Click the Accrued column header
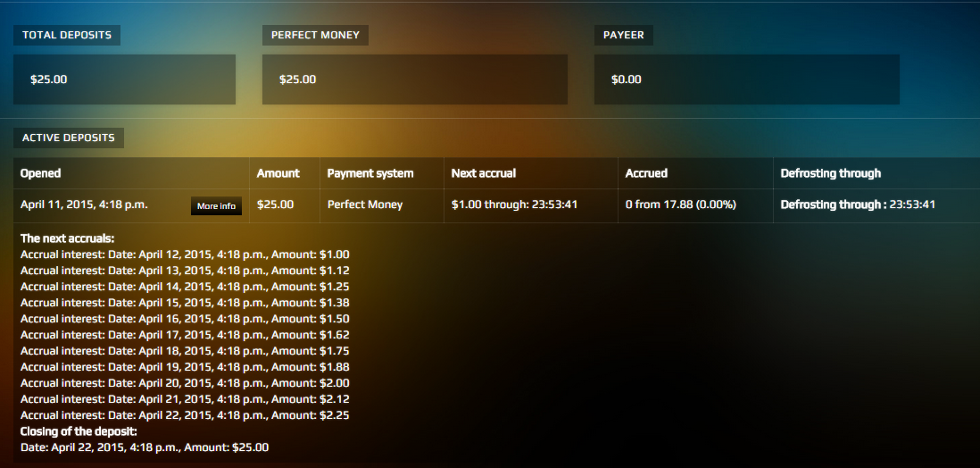The image size is (980, 468). pyautogui.click(x=646, y=173)
